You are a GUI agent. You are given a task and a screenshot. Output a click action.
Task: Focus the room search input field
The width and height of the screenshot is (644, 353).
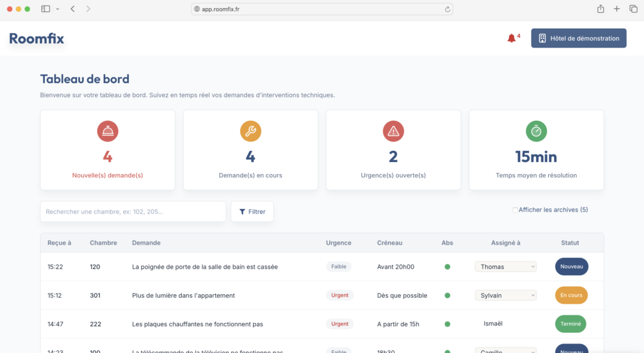[x=133, y=212]
